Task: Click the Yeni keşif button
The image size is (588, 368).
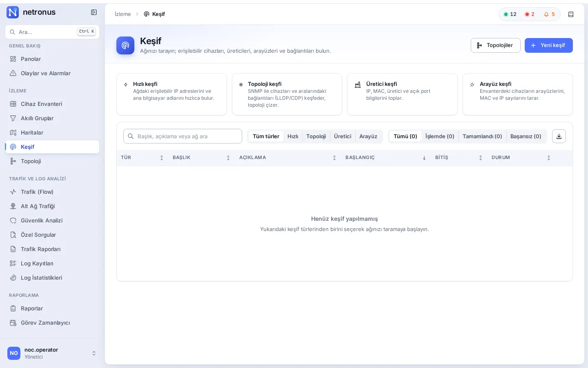Action: (548, 45)
